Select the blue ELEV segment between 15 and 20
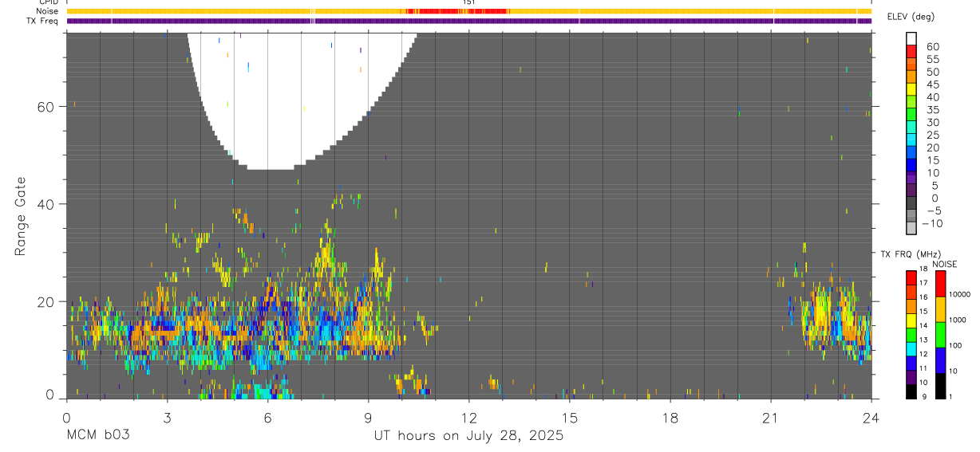This screenshot has height=452, width=980. [x=911, y=153]
